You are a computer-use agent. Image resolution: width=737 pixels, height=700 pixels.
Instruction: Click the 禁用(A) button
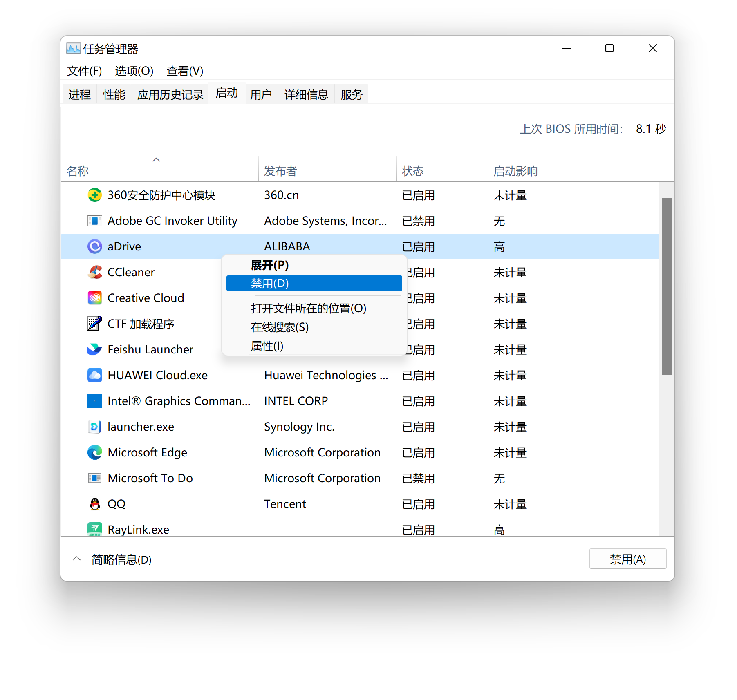pyautogui.click(x=628, y=559)
